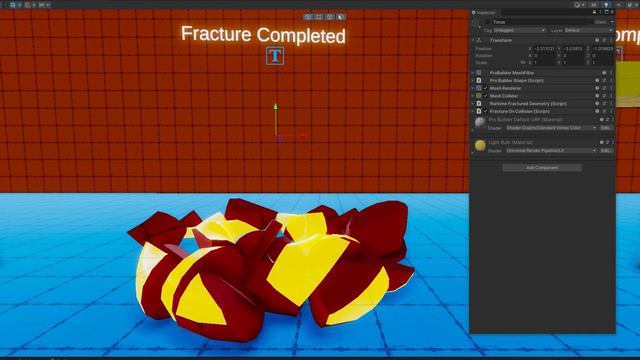The height and width of the screenshot is (360, 640).
Task: Toggle constrained proportions link beside Scale
Action: click(523, 63)
